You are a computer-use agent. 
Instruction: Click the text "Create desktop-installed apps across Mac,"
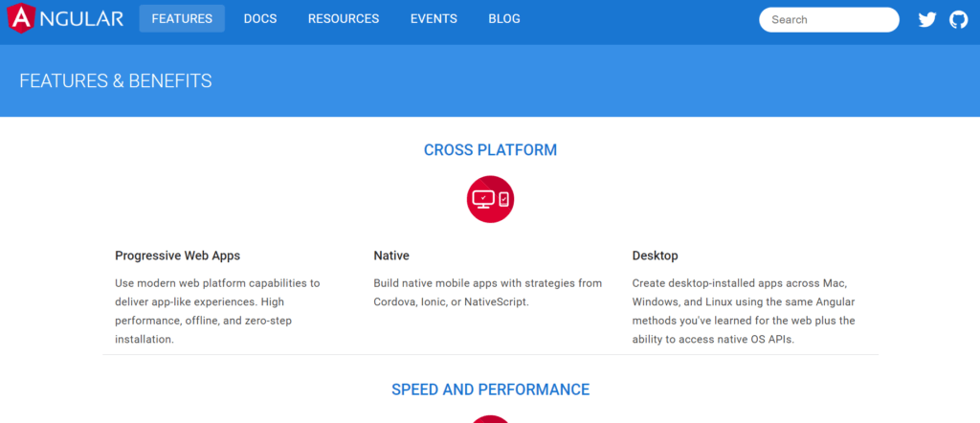(740, 283)
